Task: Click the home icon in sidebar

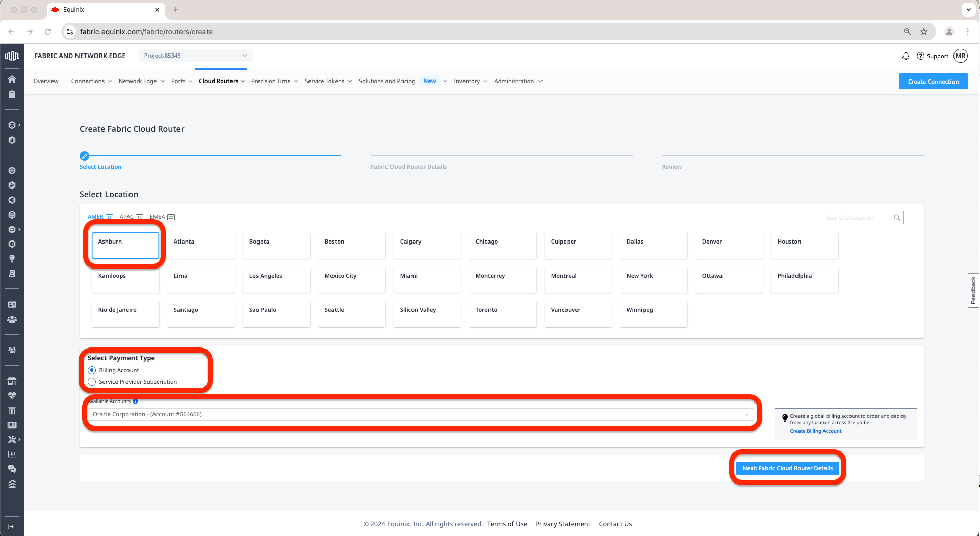Action: 12,79
